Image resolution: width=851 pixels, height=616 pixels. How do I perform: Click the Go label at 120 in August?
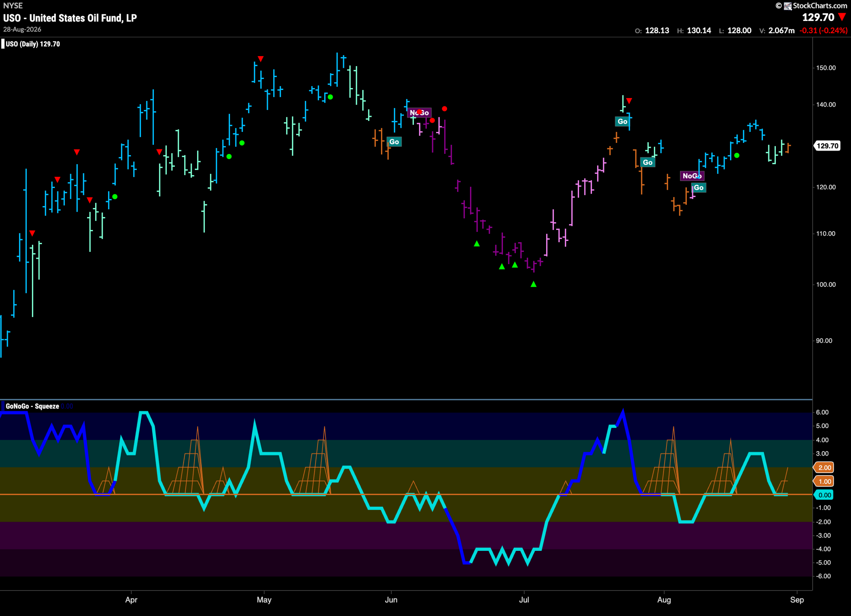(x=699, y=188)
